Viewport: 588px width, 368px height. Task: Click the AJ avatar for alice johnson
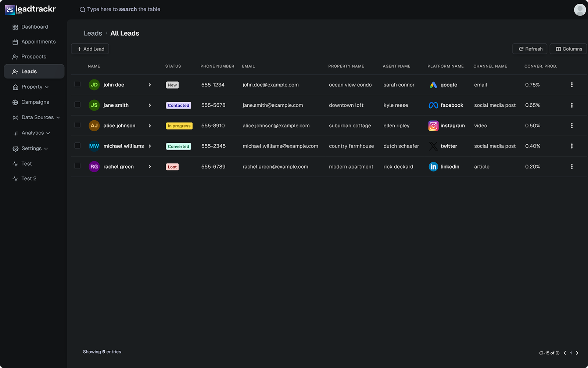coord(94,125)
